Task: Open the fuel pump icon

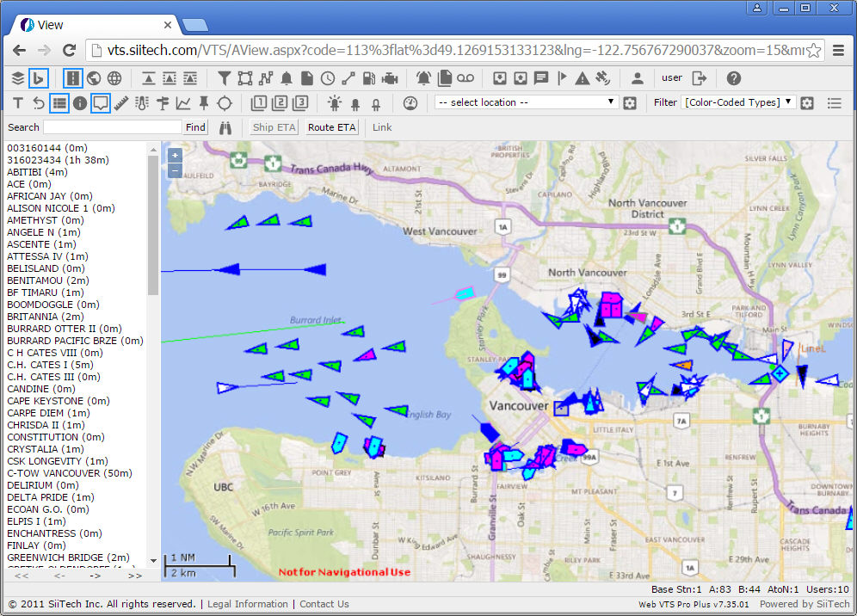Action: click(369, 78)
